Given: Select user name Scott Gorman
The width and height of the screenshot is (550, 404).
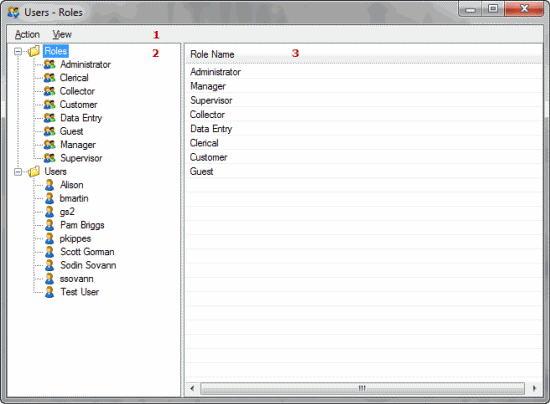Looking at the screenshot, I should coord(87,252).
